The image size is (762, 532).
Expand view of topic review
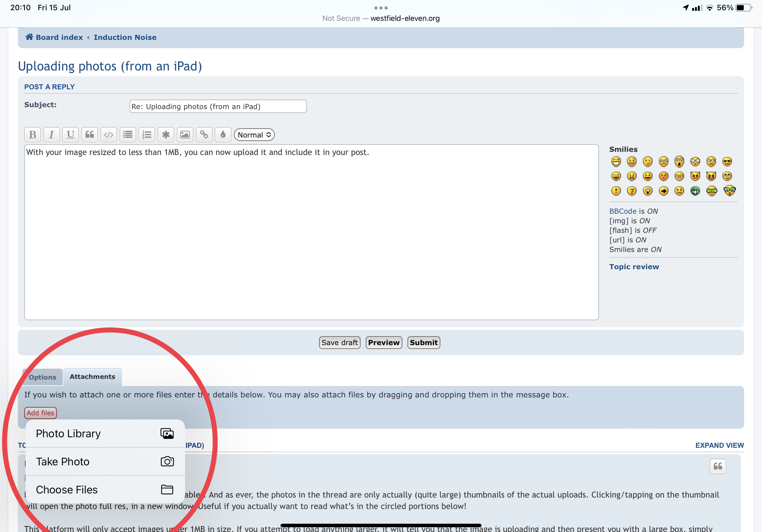coord(719,445)
